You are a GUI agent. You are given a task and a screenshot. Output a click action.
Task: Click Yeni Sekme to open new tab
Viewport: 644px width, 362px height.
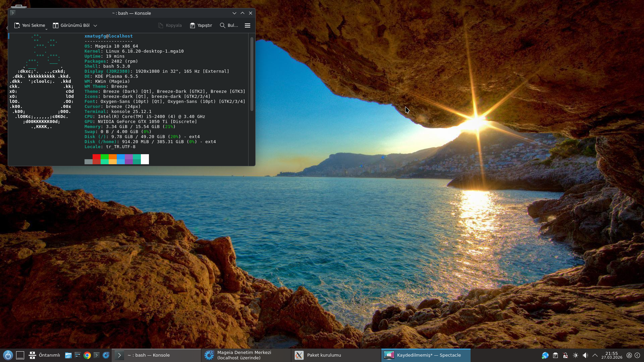tap(30, 25)
